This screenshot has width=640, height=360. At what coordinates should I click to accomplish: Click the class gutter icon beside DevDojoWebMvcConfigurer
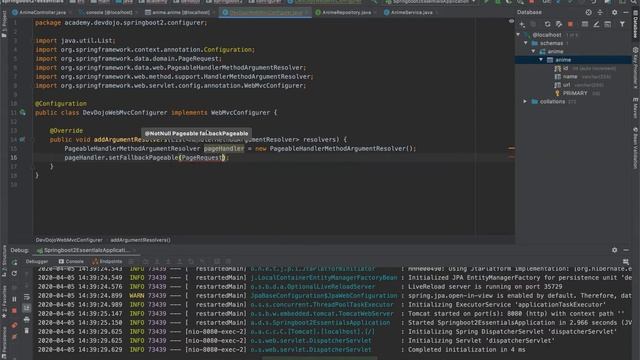[x=22, y=113]
